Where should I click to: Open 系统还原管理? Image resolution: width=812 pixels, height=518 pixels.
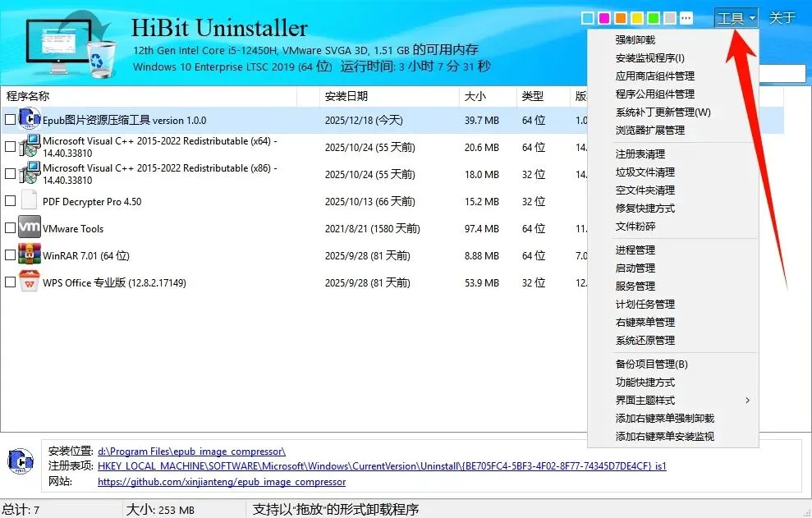click(645, 341)
